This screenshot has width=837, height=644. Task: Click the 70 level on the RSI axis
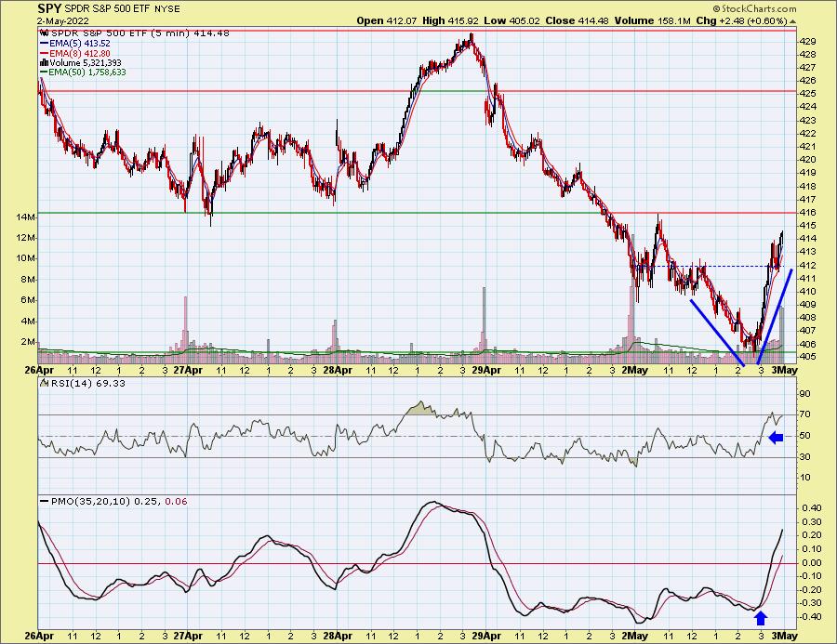[805, 414]
